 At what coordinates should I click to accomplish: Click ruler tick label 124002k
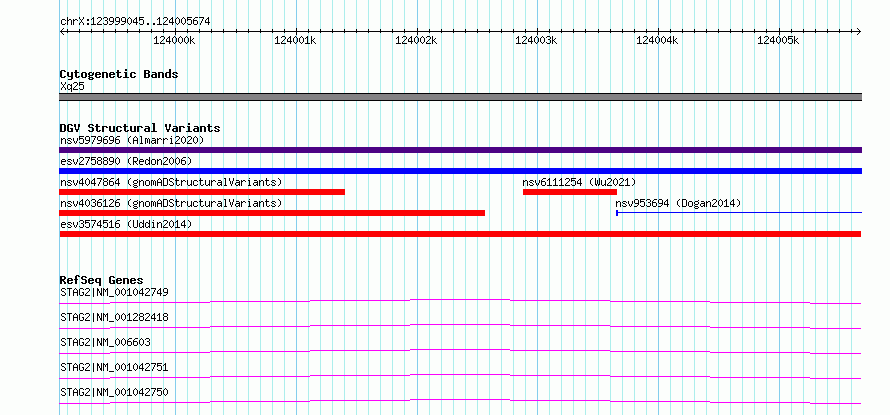(416, 40)
